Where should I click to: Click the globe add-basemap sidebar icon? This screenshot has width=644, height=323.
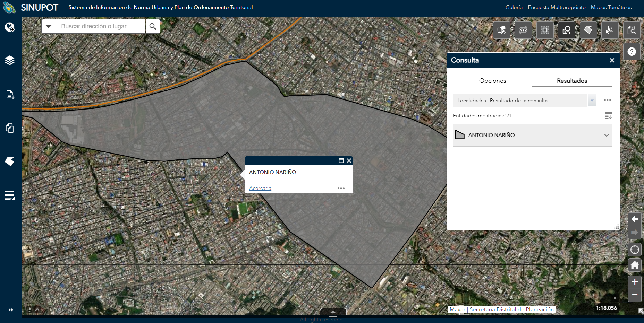(x=10, y=27)
